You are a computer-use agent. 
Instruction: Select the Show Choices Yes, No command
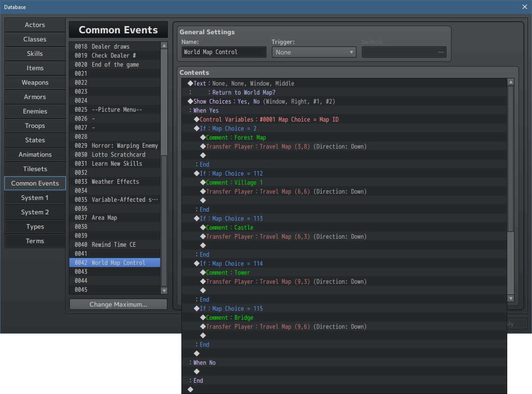[264, 101]
